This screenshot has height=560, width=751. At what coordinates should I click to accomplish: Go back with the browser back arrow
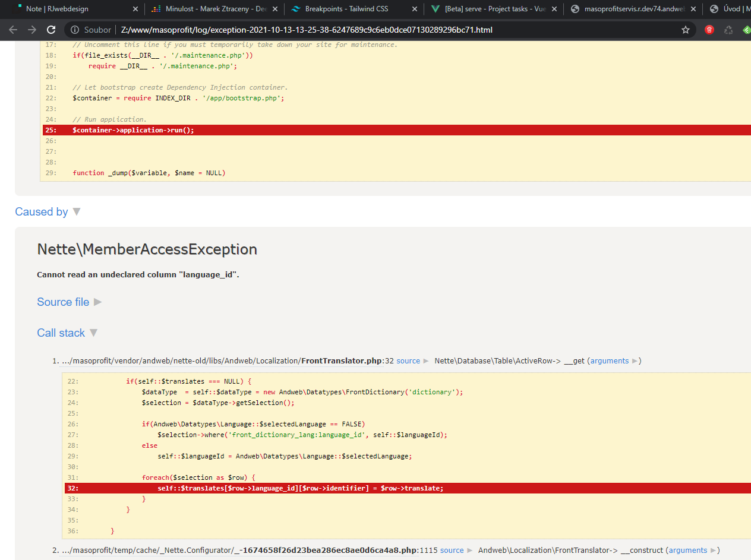(13, 30)
